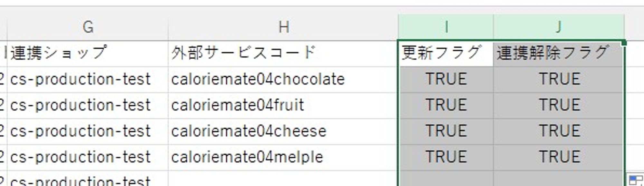Click the 更新フラグ header cell
This screenshot has height=186, width=644.
coord(446,53)
